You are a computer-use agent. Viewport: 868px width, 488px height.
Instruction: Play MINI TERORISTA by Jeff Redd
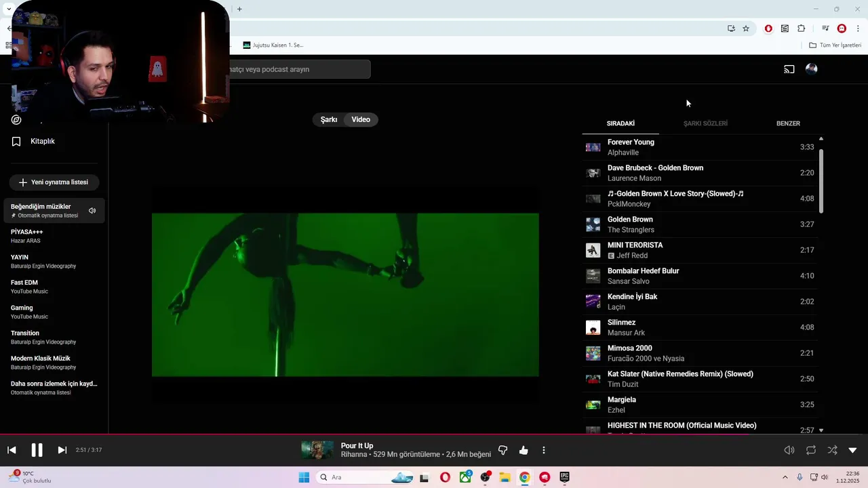pos(700,250)
